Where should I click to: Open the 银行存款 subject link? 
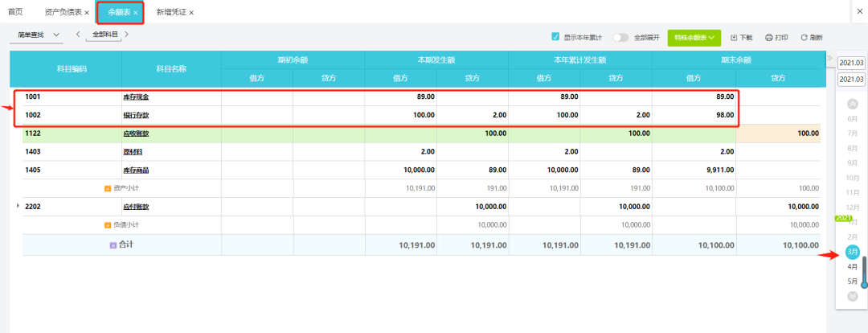pyautogui.click(x=135, y=115)
